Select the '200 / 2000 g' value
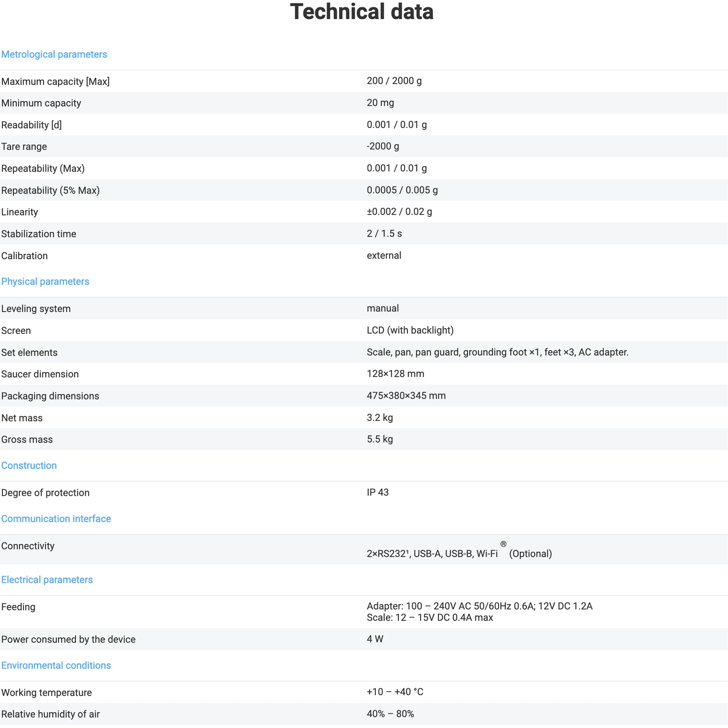Viewport: 728px width, 728px height. [x=394, y=81]
